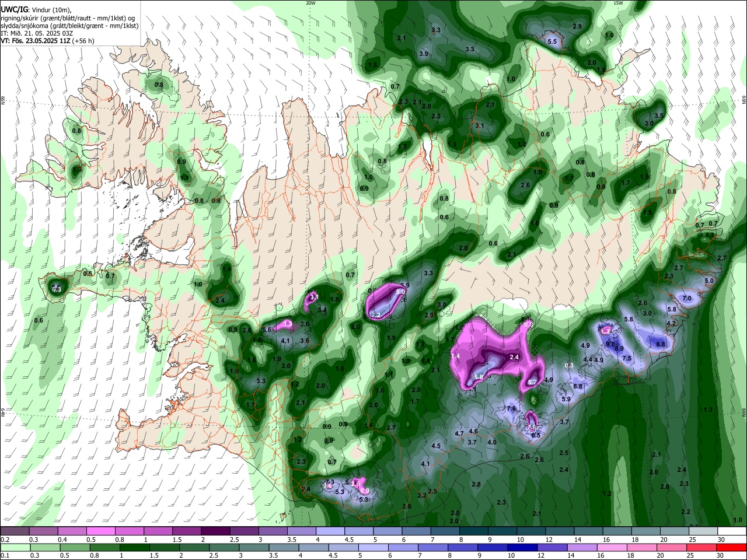Click the 7.5 precipitation value on the map
Image resolution: width=747 pixels, height=560 pixels.
tap(627, 358)
